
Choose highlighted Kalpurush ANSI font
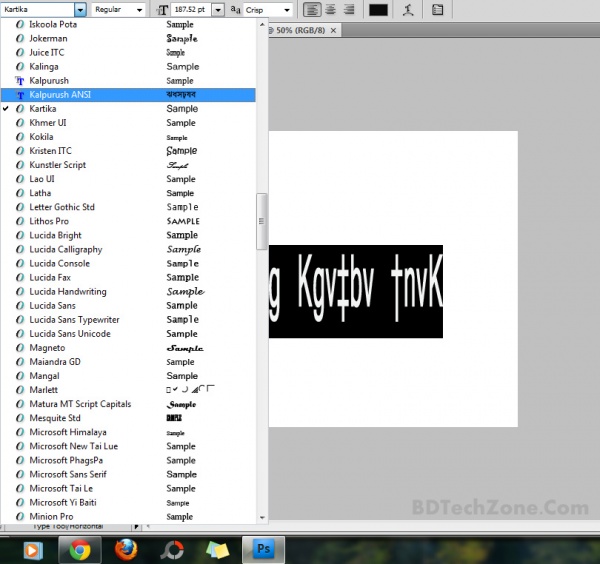(128, 95)
